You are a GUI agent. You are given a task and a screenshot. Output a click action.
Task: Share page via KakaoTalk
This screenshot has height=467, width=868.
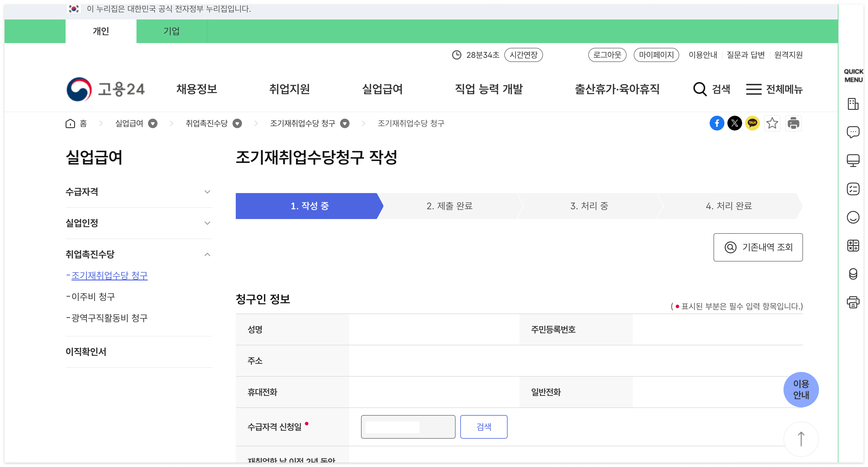click(752, 123)
